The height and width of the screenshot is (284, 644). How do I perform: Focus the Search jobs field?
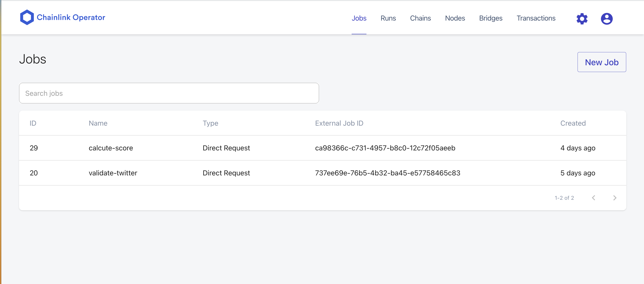169,93
